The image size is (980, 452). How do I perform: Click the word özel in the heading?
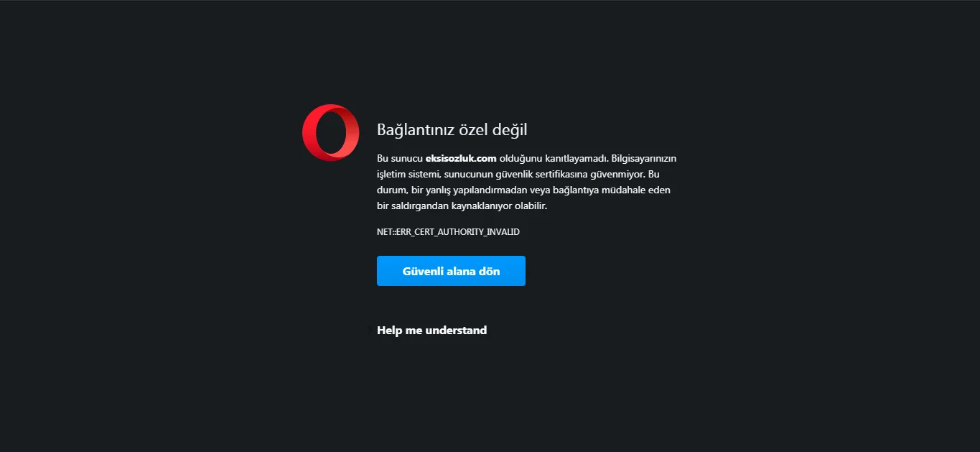coord(472,130)
